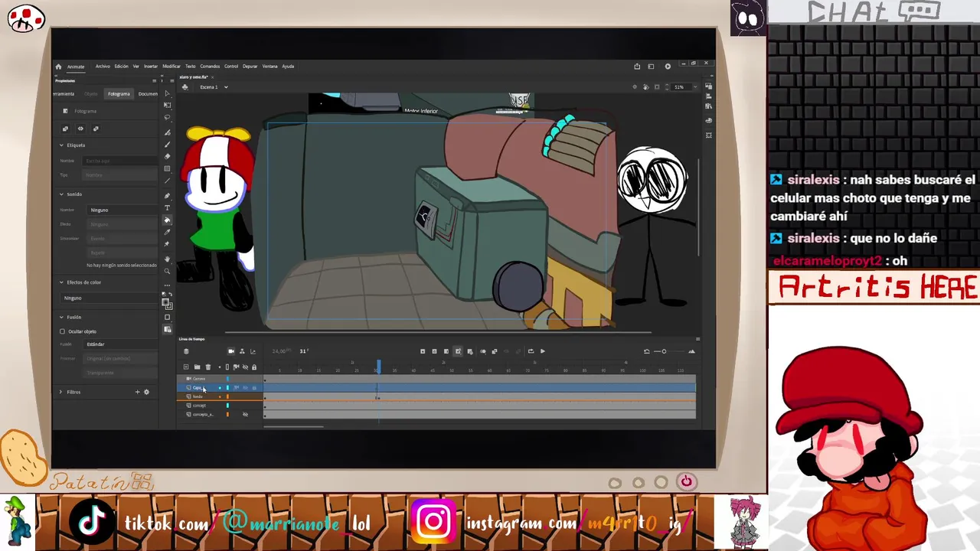
Task: Select the fondo layer
Action: point(198,396)
